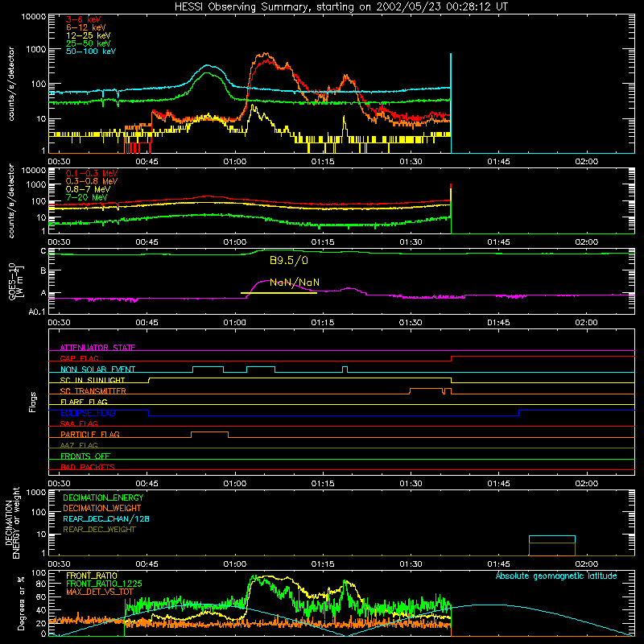Click the SC_IN_SUNLIGHT flag label
The image size is (644, 644).
coord(93,380)
